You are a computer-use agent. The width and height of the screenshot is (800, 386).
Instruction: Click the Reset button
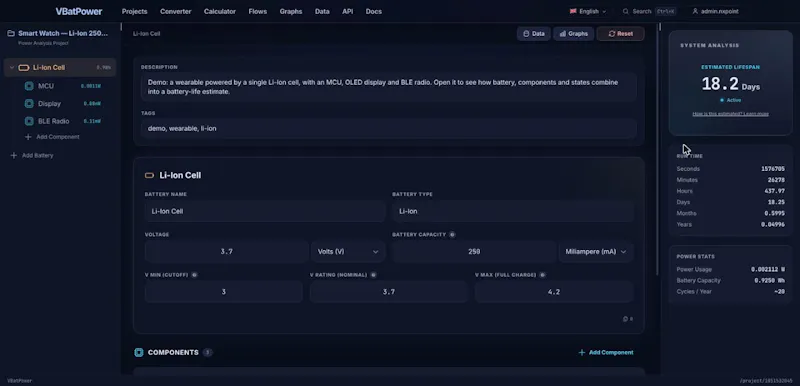(620, 34)
